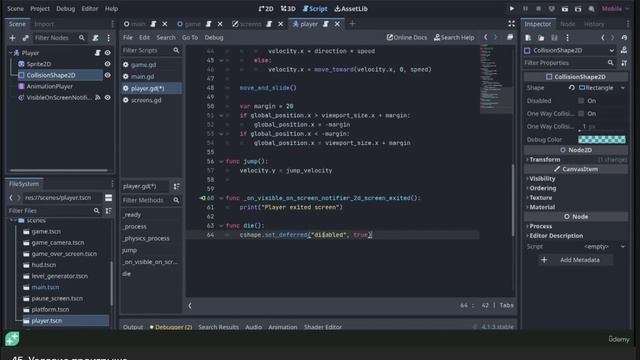Click floating script editor window icon
640x360 pixels.
510,37
